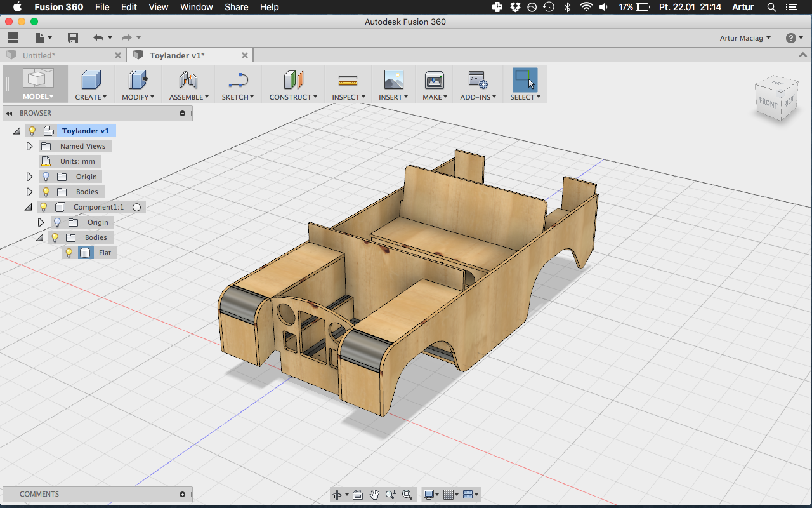This screenshot has width=812, height=508.
Task: Expand the Origin folder in browser
Action: pyautogui.click(x=29, y=176)
